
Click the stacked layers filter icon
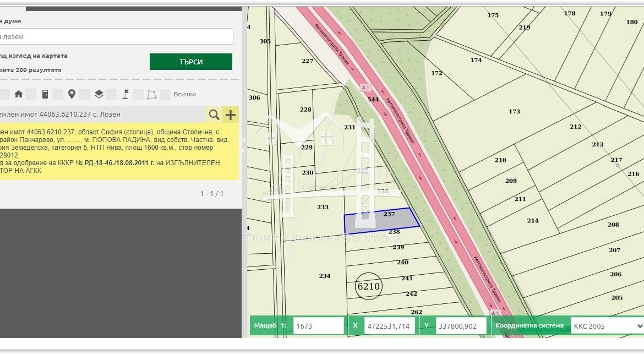(x=99, y=94)
